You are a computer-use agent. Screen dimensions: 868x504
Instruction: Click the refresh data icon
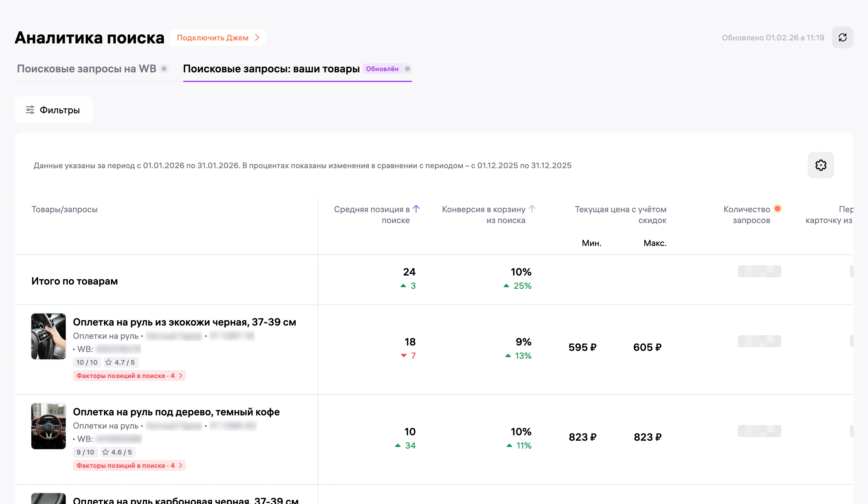point(842,38)
